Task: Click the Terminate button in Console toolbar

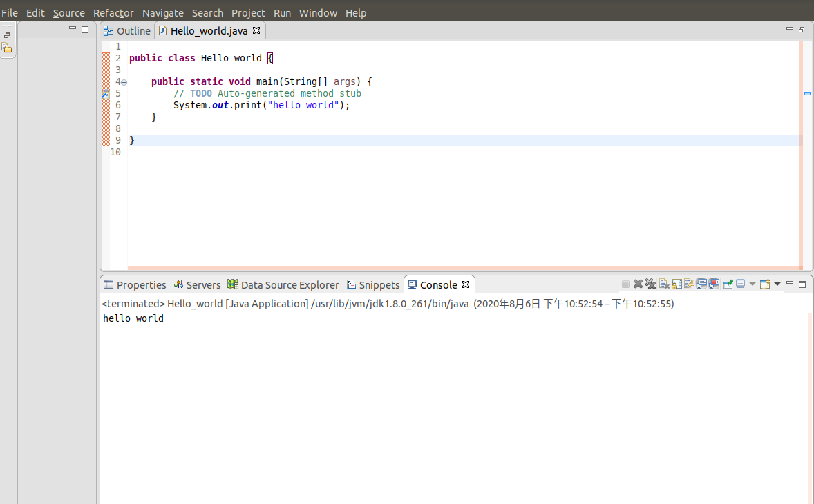Action: tap(625, 284)
